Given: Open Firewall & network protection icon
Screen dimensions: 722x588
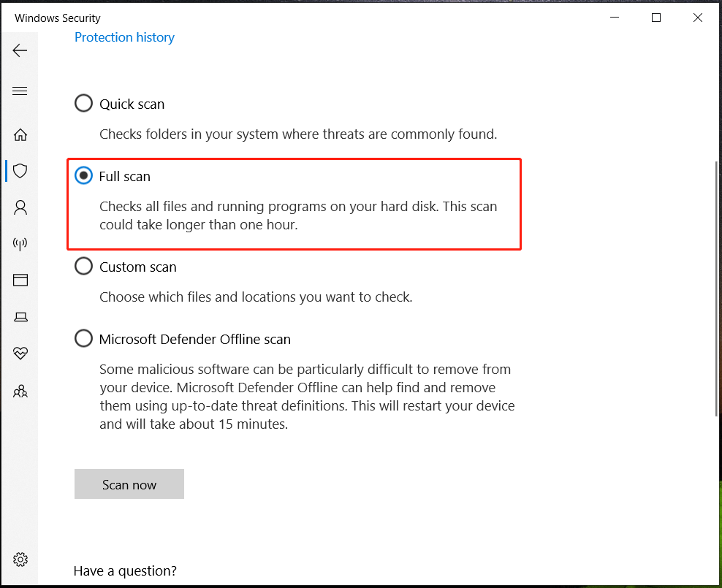Looking at the screenshot, I should [20, 244].
